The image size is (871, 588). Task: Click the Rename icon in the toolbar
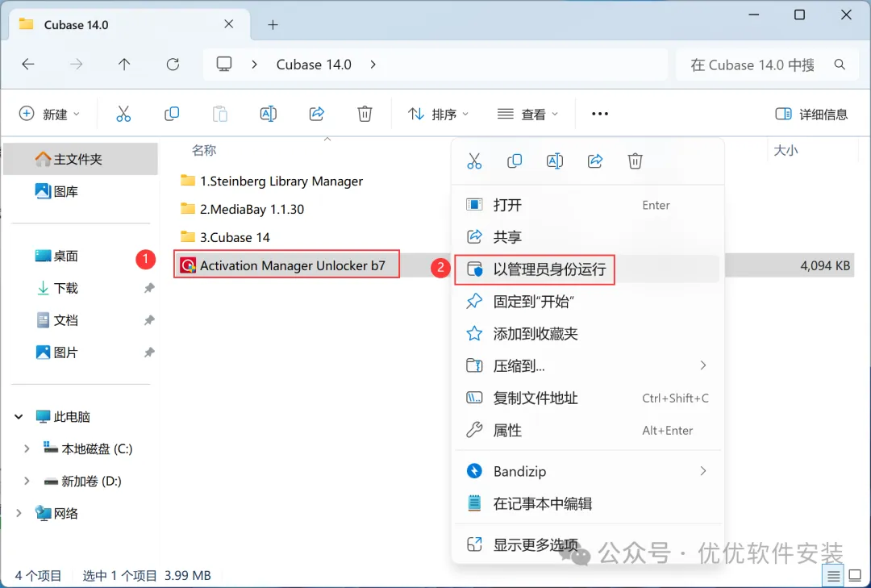(269, 114)
